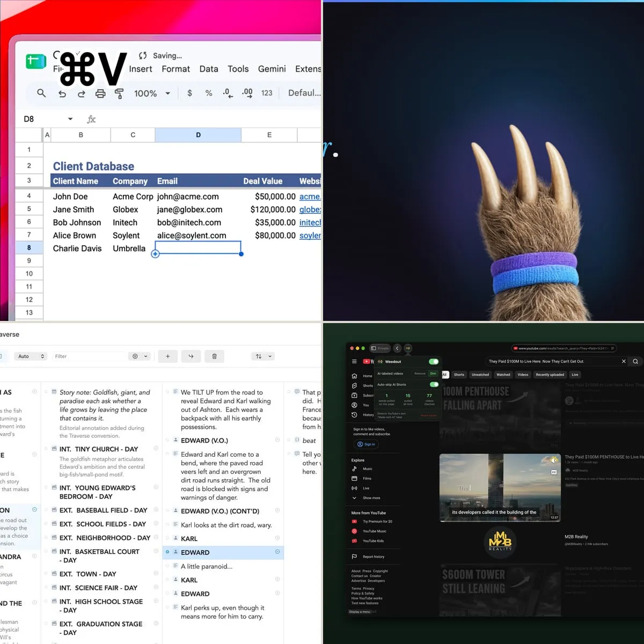Click the youtube.com address bar
Viewport: 644px width, 644px height.
pos(565,348)
